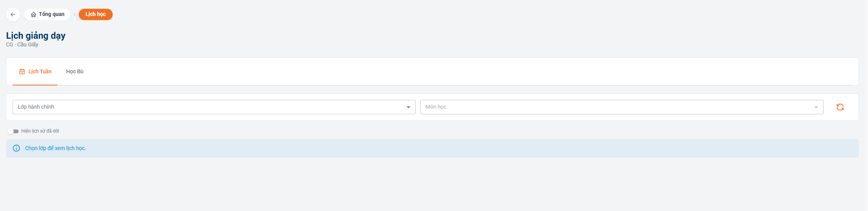This screenshot has width=868, height=211.
Task: Click the info icon in the blue banner
Action: coord(17,148)
